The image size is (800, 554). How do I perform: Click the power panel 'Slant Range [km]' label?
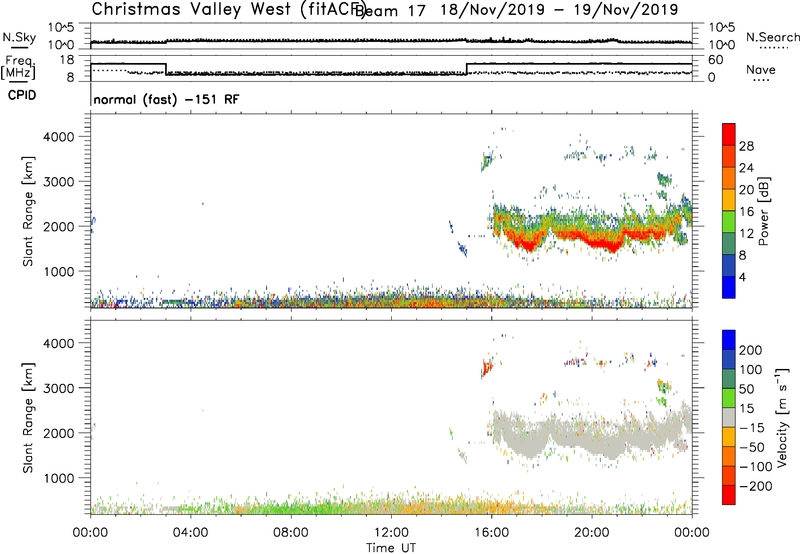tap(28, 211)
